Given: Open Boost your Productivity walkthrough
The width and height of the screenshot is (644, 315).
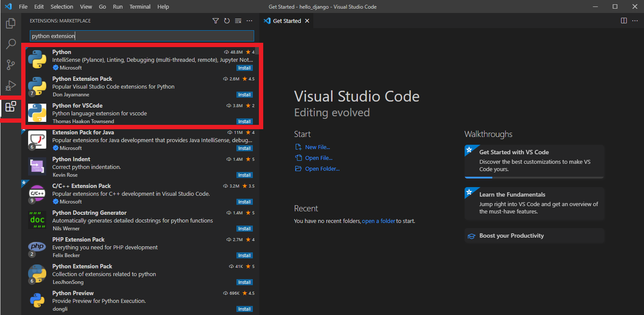Looking at the screenshot, I should 534,235.
